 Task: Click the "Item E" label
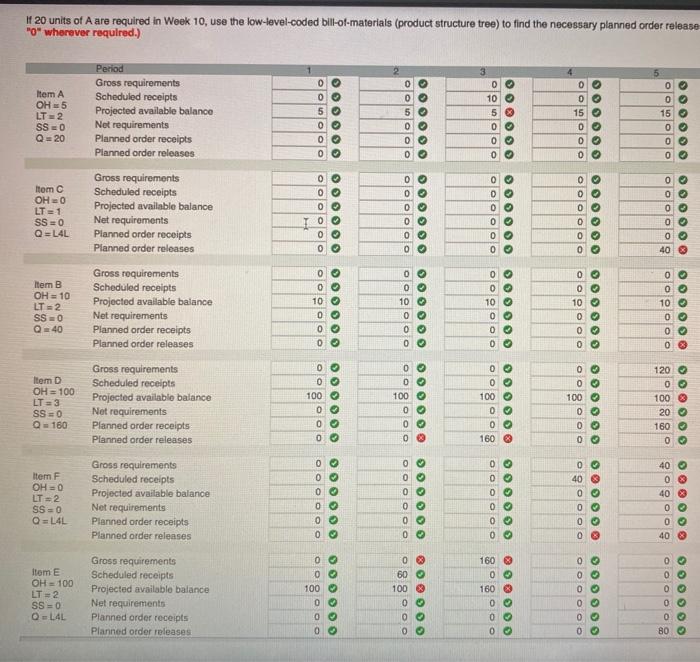click(45, 572)
